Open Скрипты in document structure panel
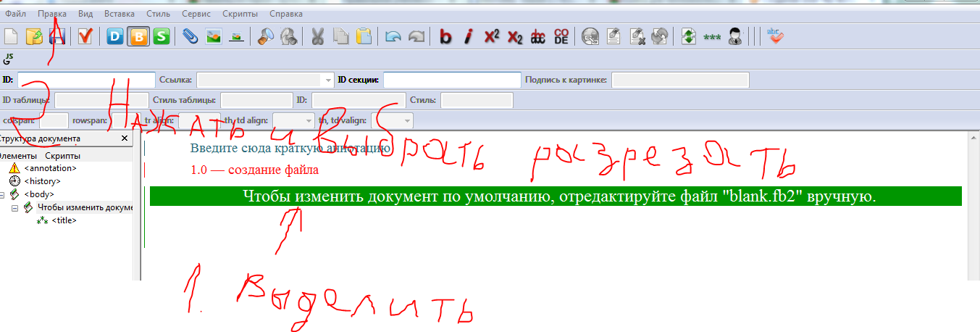Screen dimensions: 980x332 tap(62, 156)
